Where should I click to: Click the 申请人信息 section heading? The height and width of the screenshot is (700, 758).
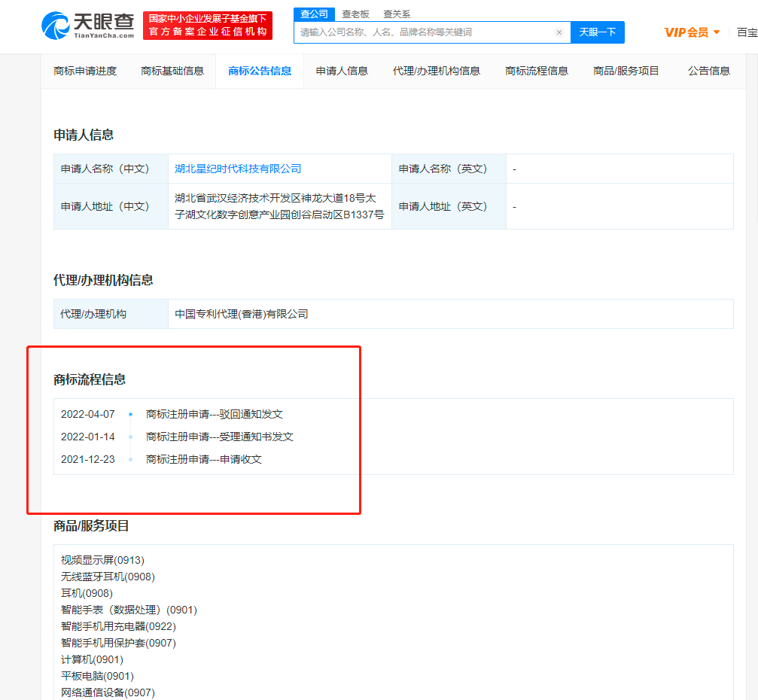[83, 135]
